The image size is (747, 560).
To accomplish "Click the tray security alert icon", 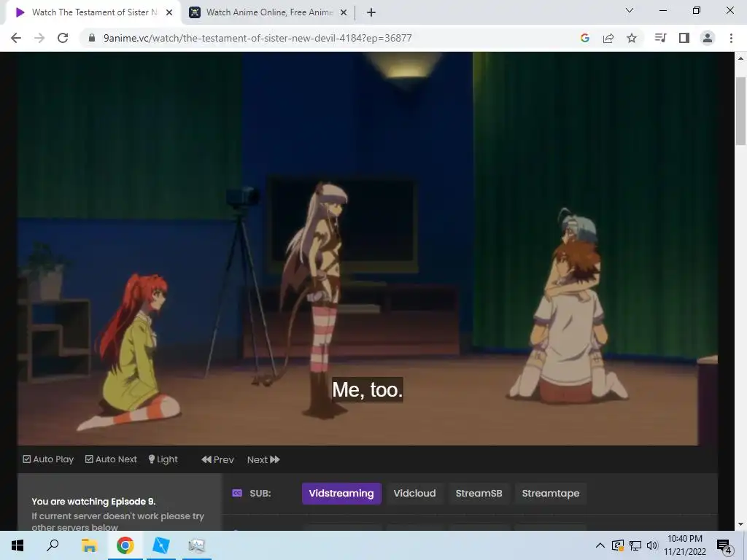I will click(x=618, y=545).
